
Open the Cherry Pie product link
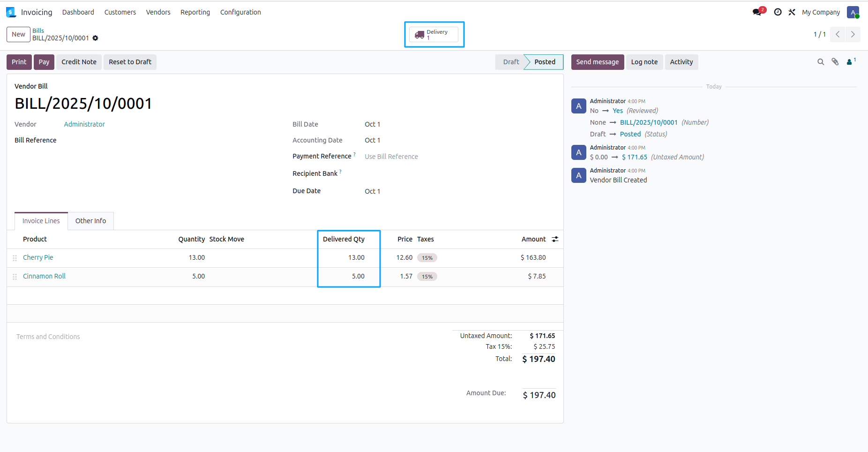tap(38, 257)
